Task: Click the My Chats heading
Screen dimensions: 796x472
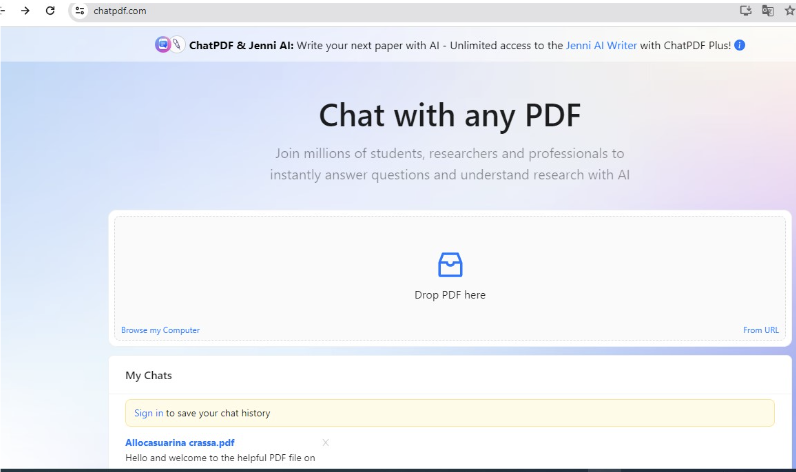Action: (x=148, y=375)
